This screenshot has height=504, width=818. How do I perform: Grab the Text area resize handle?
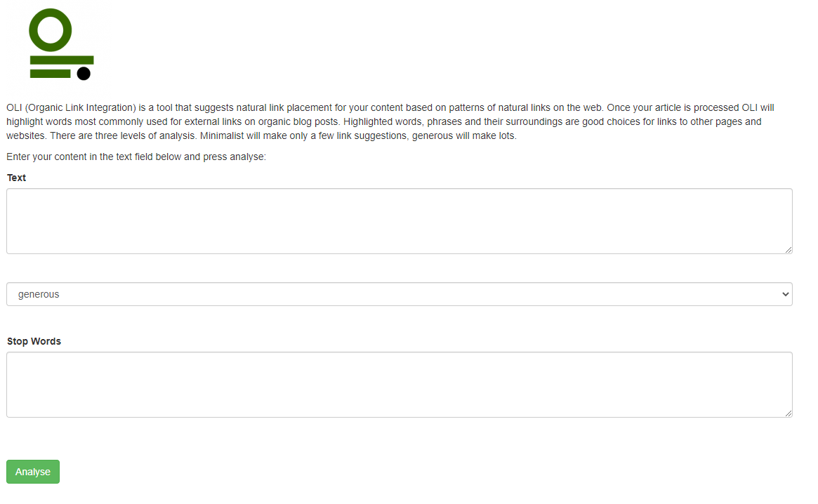pos(789,250)
